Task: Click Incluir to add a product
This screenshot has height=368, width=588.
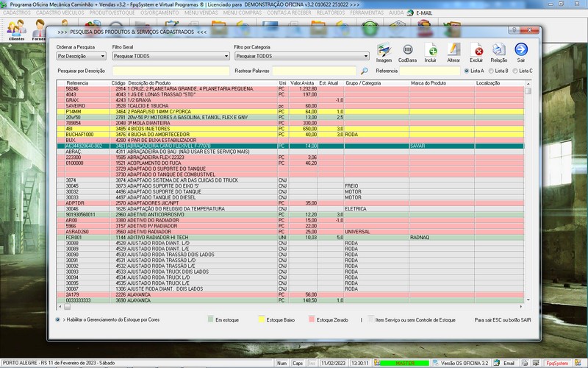Action: click(431, 51)
